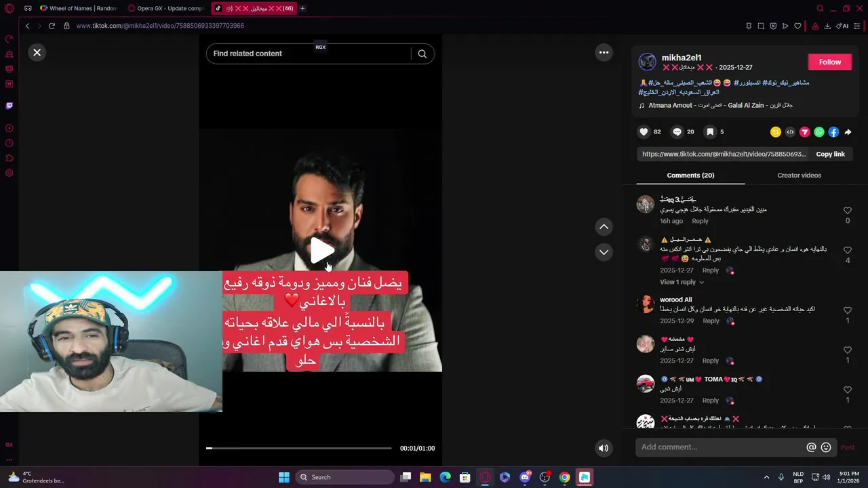Reply to the 16h ago comment
The image size is (868, 488).
coord(700,221)
